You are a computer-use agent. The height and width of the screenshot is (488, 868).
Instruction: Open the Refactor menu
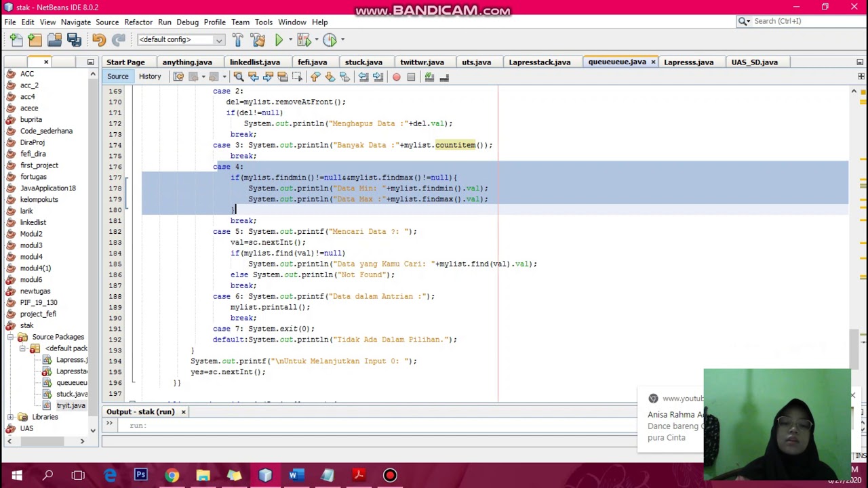(138, 22)
